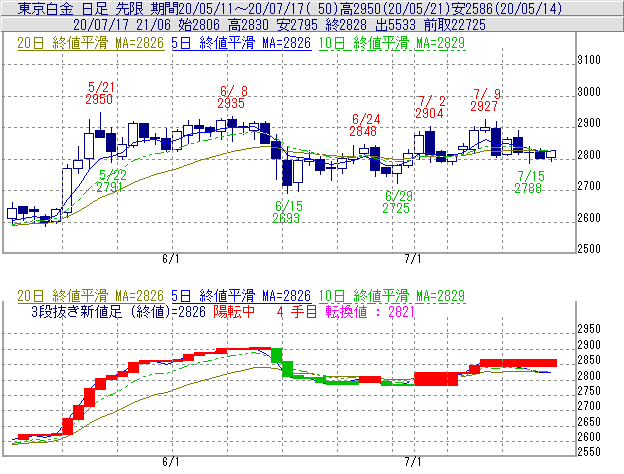Viewport: 624px width, 474px height.
Task: Click the 2950 axis label on lower chart
Action: (589, 329)
